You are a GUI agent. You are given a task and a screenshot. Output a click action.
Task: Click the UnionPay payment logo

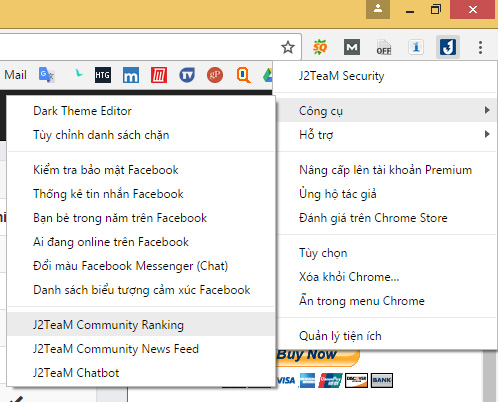click(330, 380)
